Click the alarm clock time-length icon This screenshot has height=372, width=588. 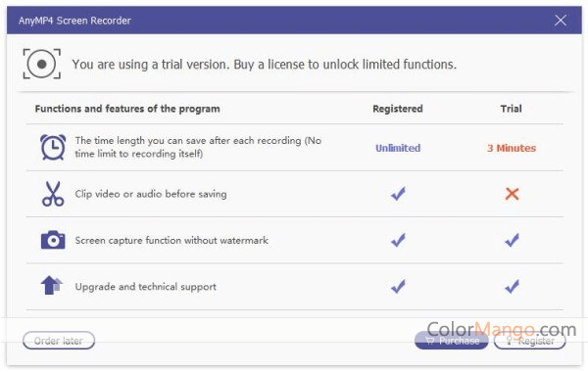click(x=53, y=147)
